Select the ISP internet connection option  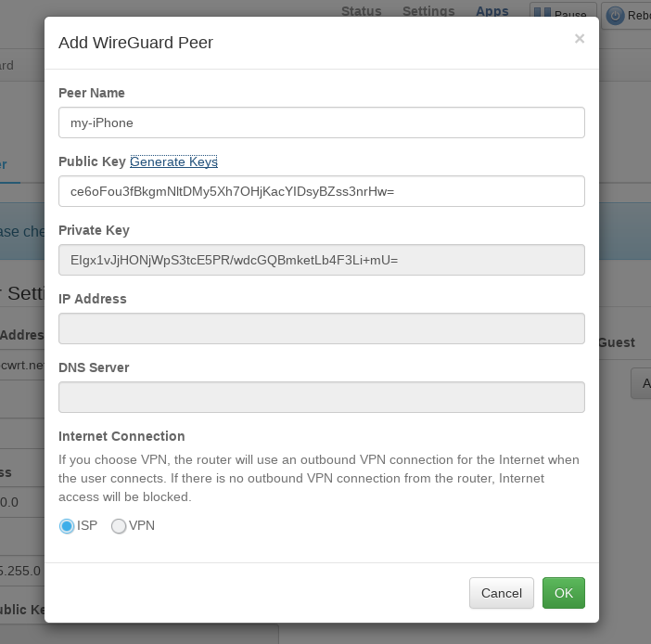coord(67,526)
